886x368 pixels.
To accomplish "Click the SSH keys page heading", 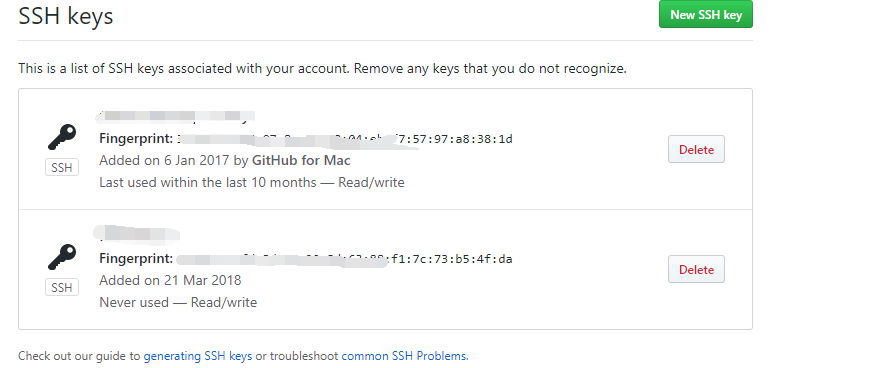I will click(66, 15).
